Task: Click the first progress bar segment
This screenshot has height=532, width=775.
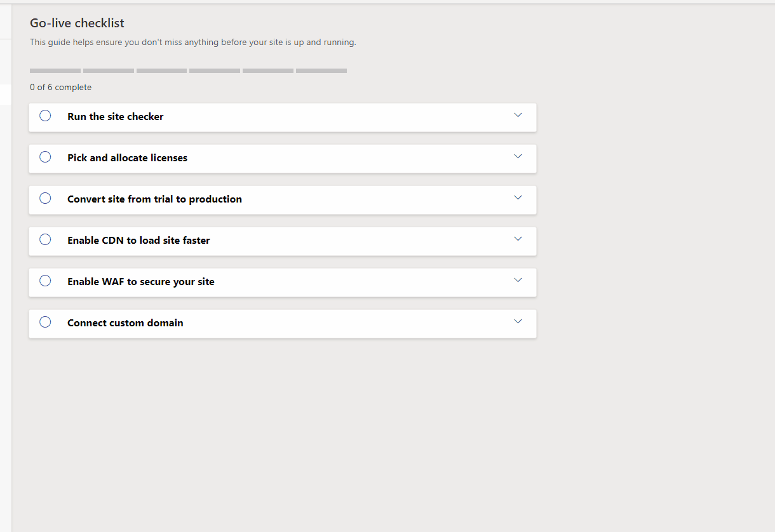Action: tap(55, 70)
